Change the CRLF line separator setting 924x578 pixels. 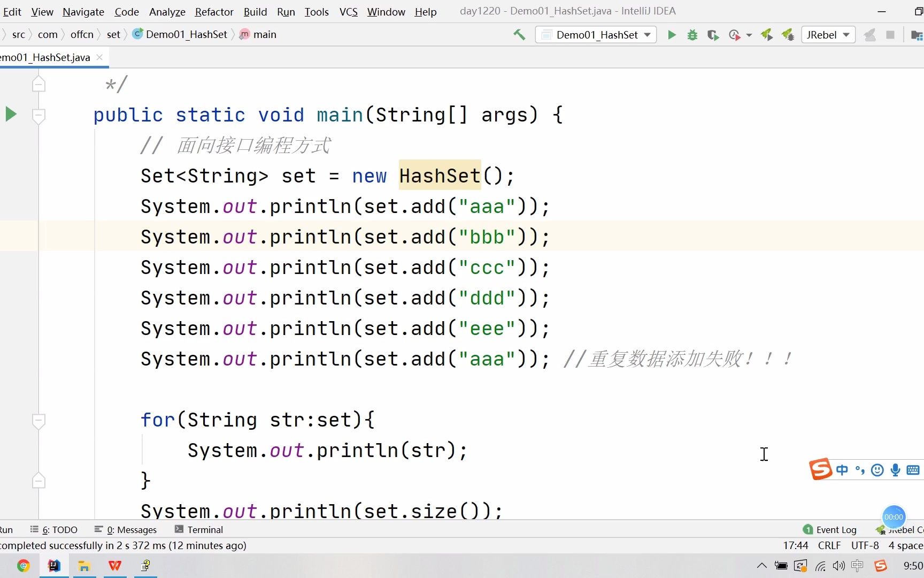click(829, 545)
